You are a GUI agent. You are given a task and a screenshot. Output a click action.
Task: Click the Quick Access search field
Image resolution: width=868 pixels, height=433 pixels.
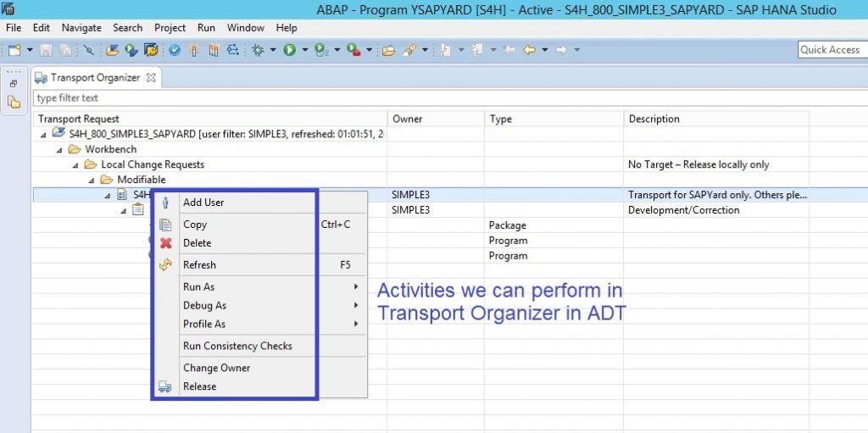(832, 50)
